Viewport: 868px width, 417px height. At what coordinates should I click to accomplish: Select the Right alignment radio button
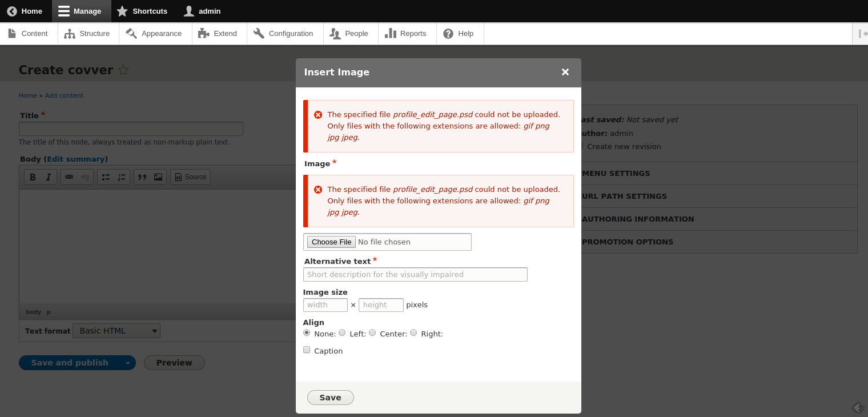point(413,332)
